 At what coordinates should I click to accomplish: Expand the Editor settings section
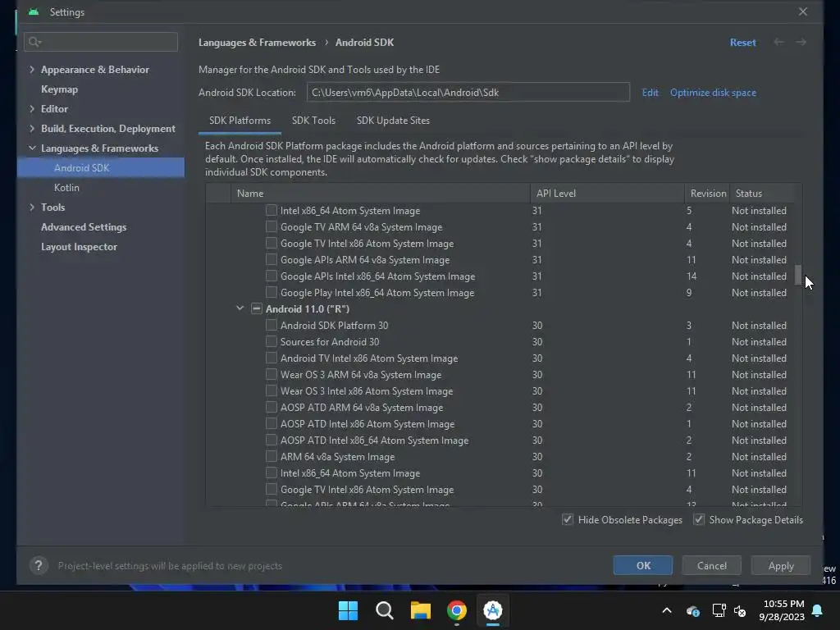[32, 109]
